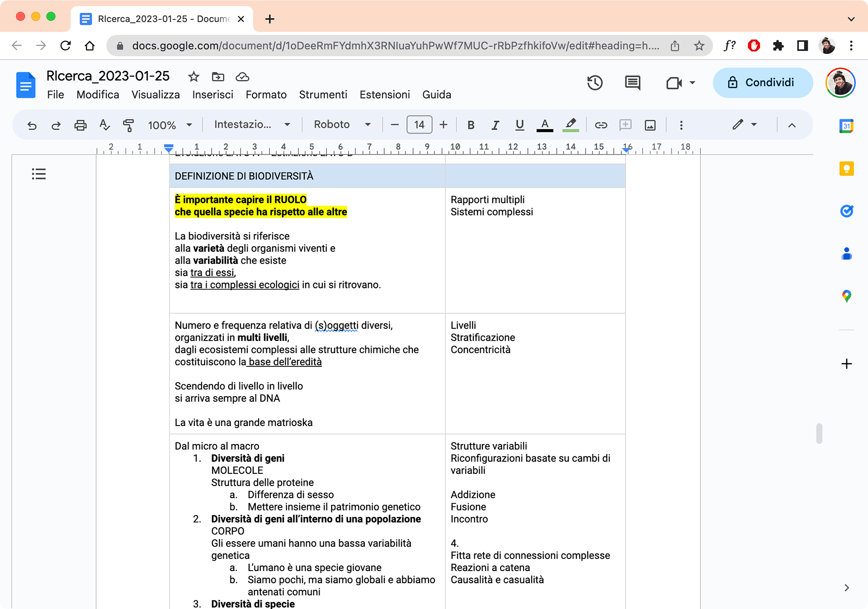Open Roboto font family dropdown
The height and width of the screenshot is (609, 868).
pos(342,124)
